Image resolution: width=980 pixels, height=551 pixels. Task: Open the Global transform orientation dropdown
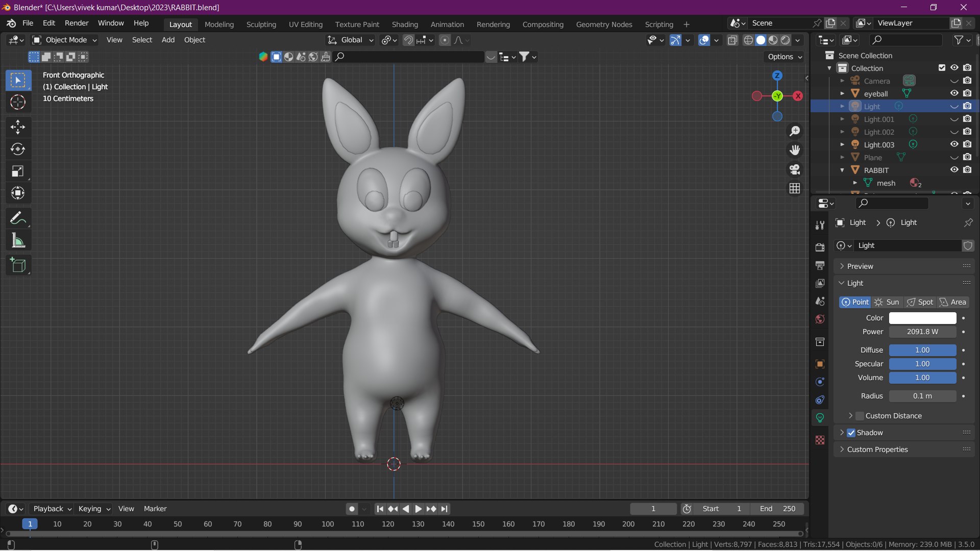point(351,40)
